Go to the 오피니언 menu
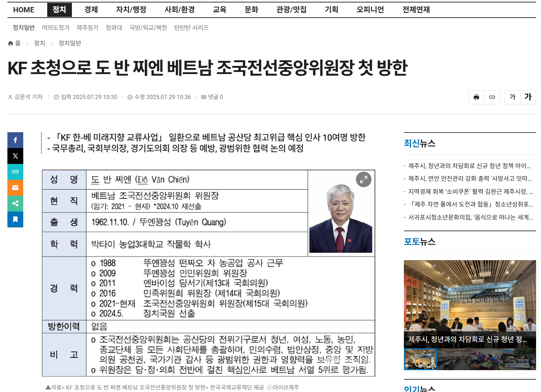The width and height of the screenshot is (541, 392). (x=370, y=10)
